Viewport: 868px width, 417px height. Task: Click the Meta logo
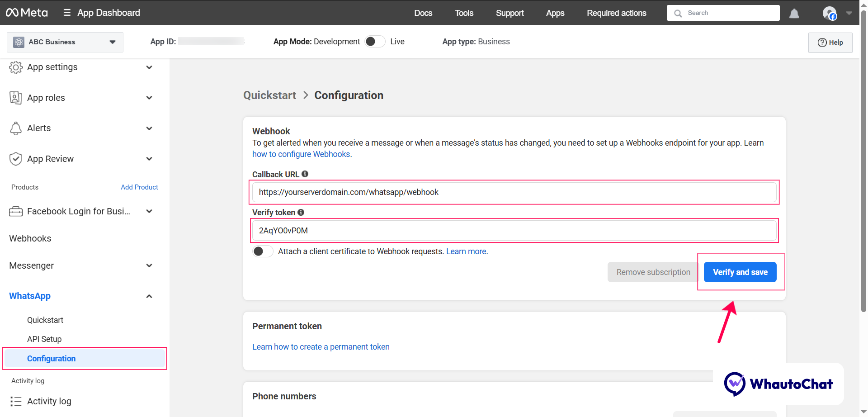(27, 13)
